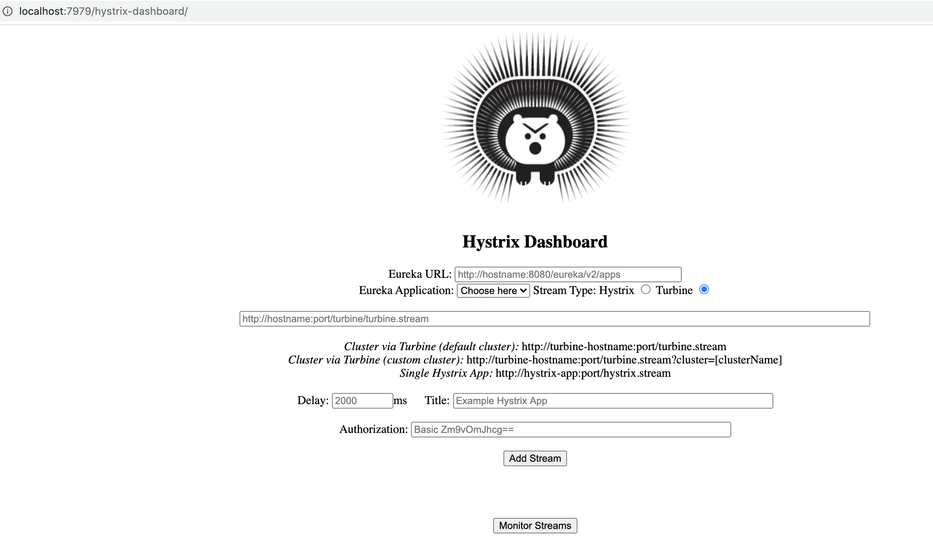The width and height of the screenshot is (933, 560).
Task: Click the Hystrix Dashboard heading
Action: (535, 242)
